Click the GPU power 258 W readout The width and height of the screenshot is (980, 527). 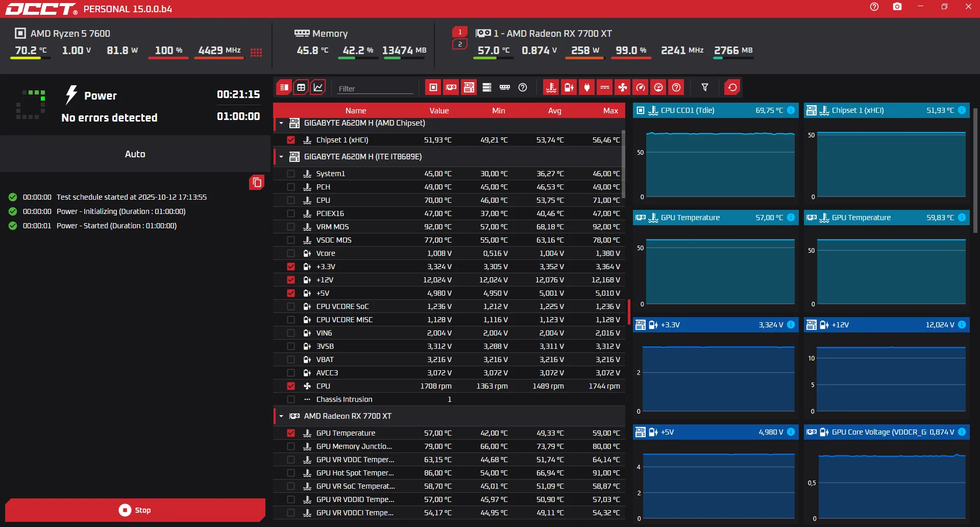585,51
